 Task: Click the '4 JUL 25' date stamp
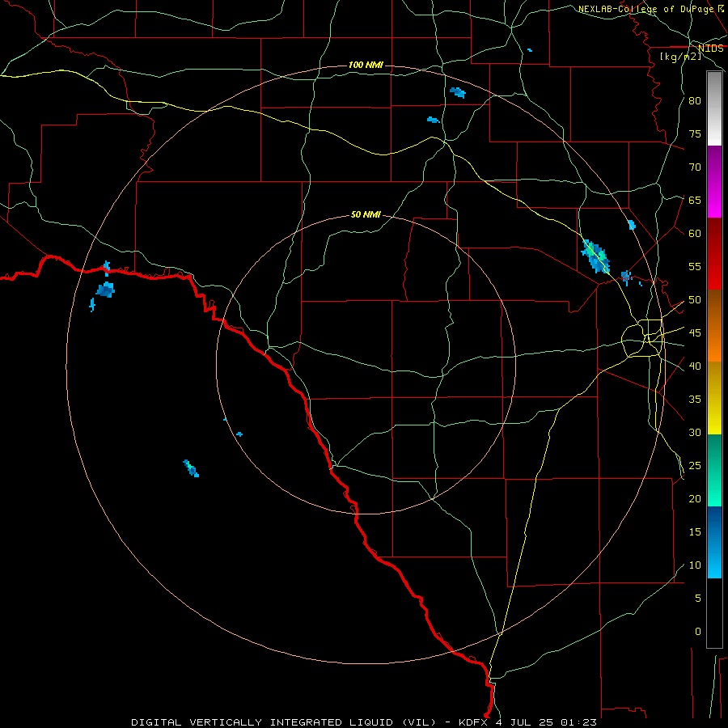[x=525, y=722]
